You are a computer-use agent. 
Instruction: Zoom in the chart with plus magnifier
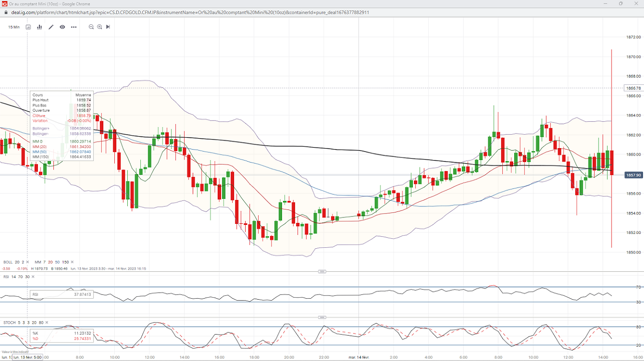click(x=100, y=27)
